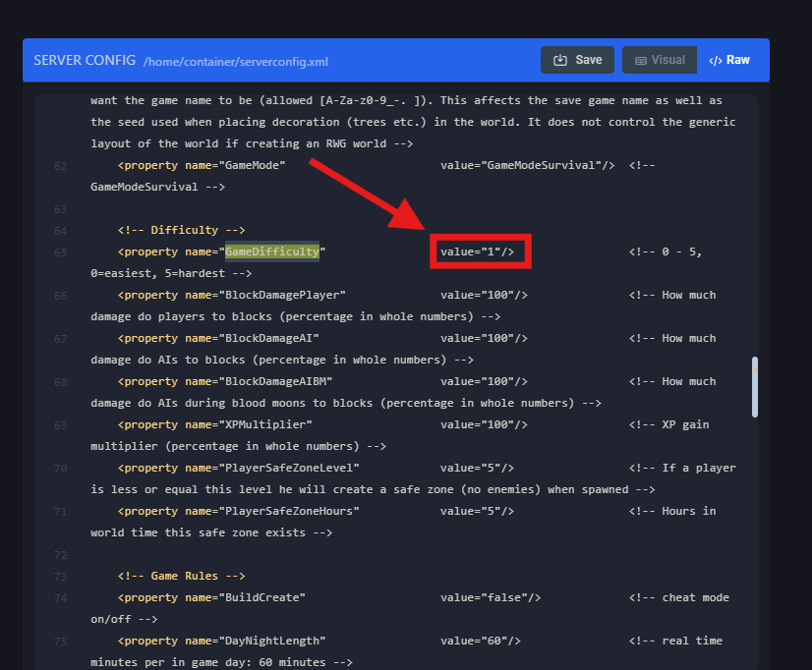812x670 pixels.
Task: Click PlayerSafeZoneHours value="5"
Action: pos(477,511)
